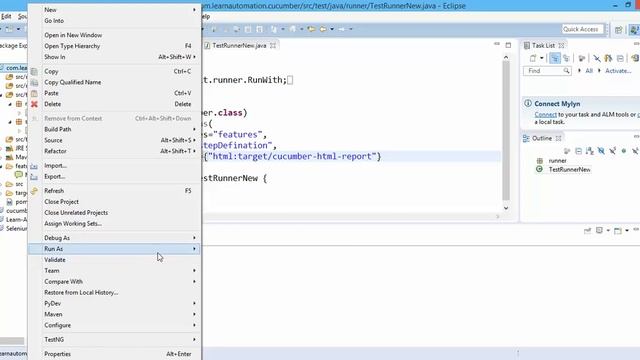Toggle Hide Fields in Outline toolbar
Screen dimensions: 640x360
[601, 151]
